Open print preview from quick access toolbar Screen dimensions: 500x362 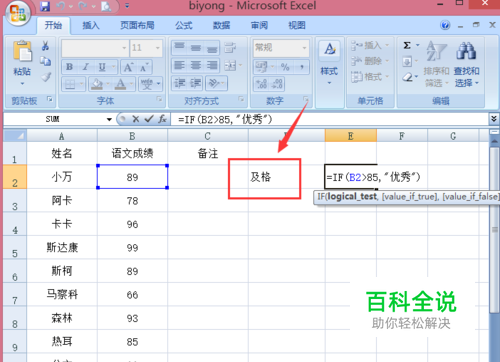[106, 6]
